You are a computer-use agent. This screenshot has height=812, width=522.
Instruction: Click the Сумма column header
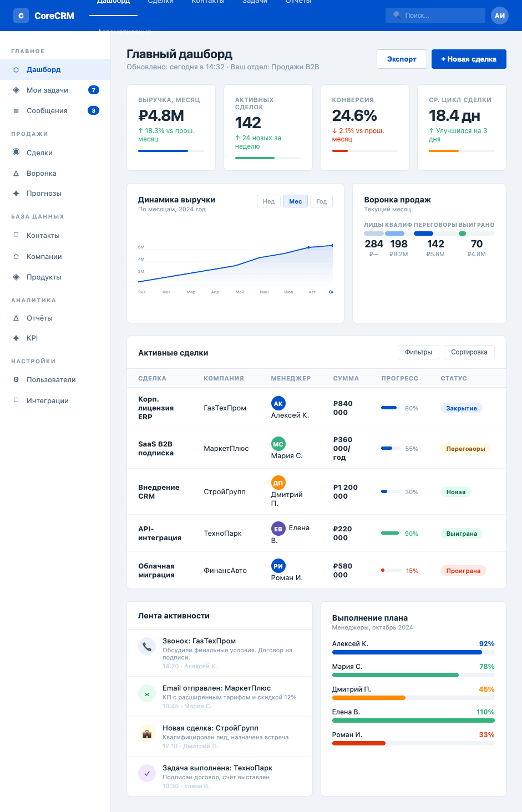(x=346, y=378)
